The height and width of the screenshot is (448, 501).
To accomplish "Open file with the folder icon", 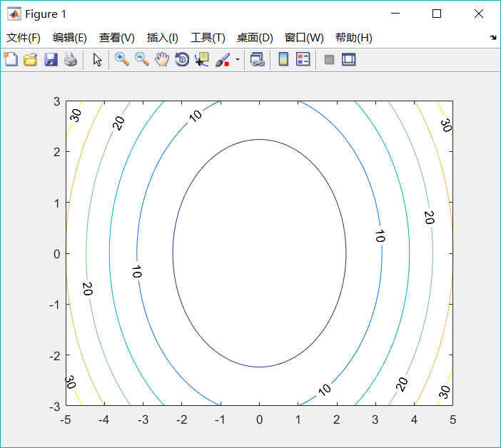I will pyautogui.click(x=30, y=60).
